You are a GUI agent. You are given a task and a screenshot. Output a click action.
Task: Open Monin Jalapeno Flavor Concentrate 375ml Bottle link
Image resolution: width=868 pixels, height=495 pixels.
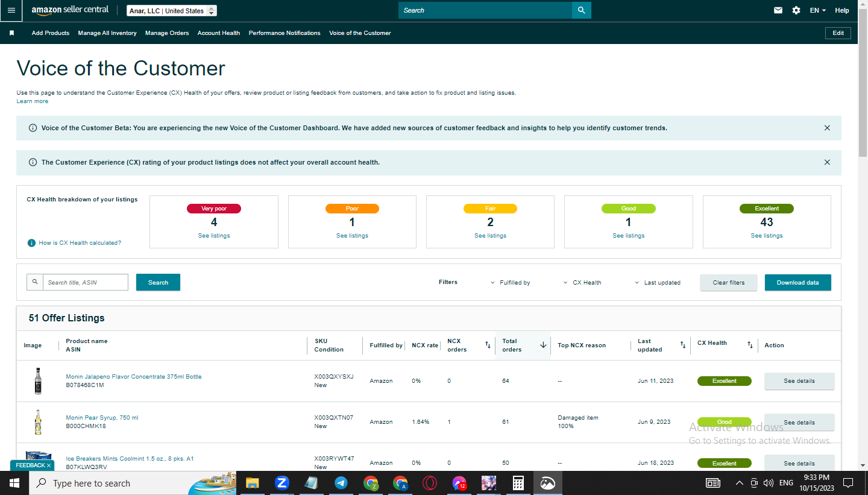(134, 377)
